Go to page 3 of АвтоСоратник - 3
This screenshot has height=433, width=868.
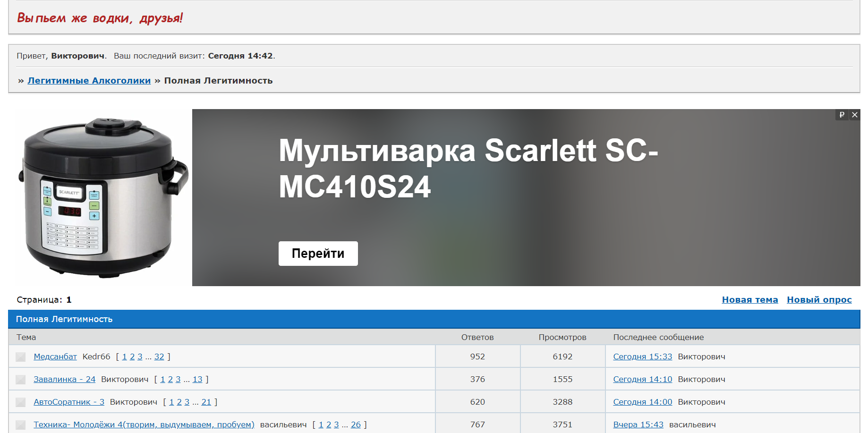(x=187, y=402)
